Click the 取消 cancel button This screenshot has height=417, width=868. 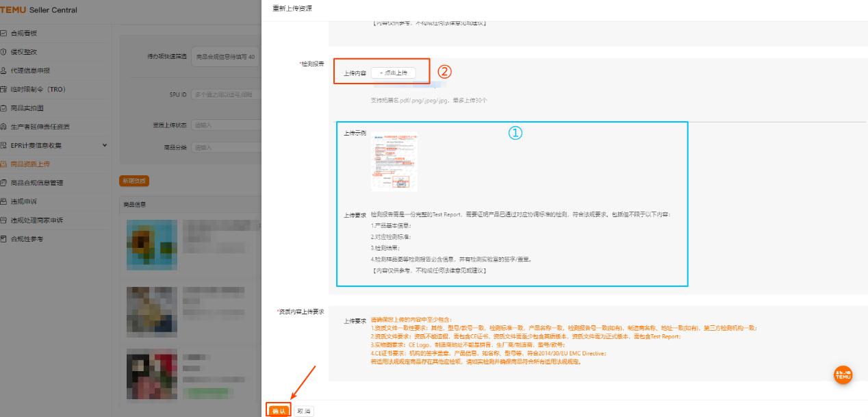pos(303,409)
